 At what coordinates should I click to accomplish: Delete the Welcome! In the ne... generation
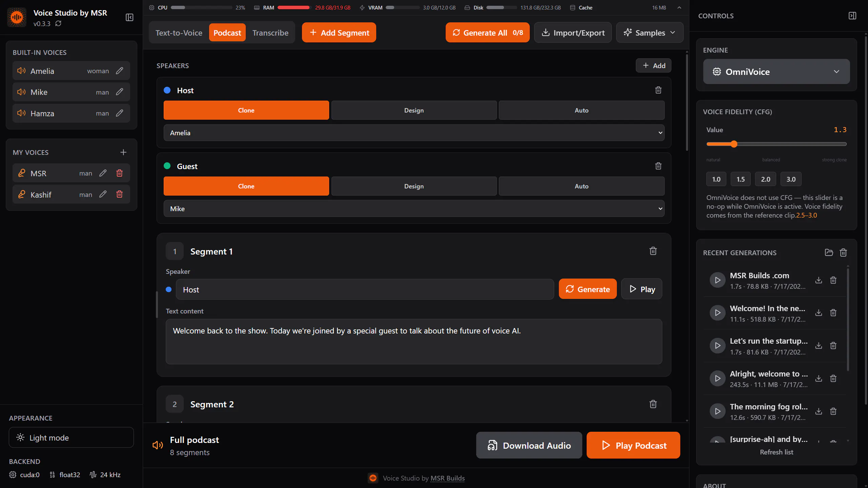pos(833,313)
